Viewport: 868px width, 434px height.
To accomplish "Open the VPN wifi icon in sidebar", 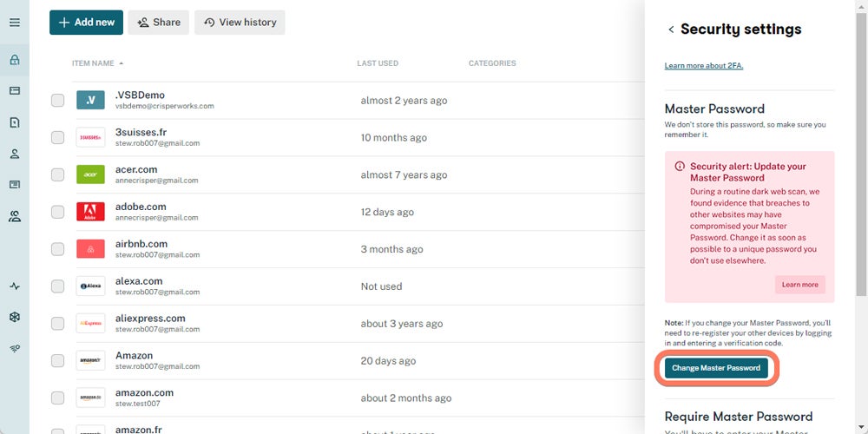I will tap(14, 348).
